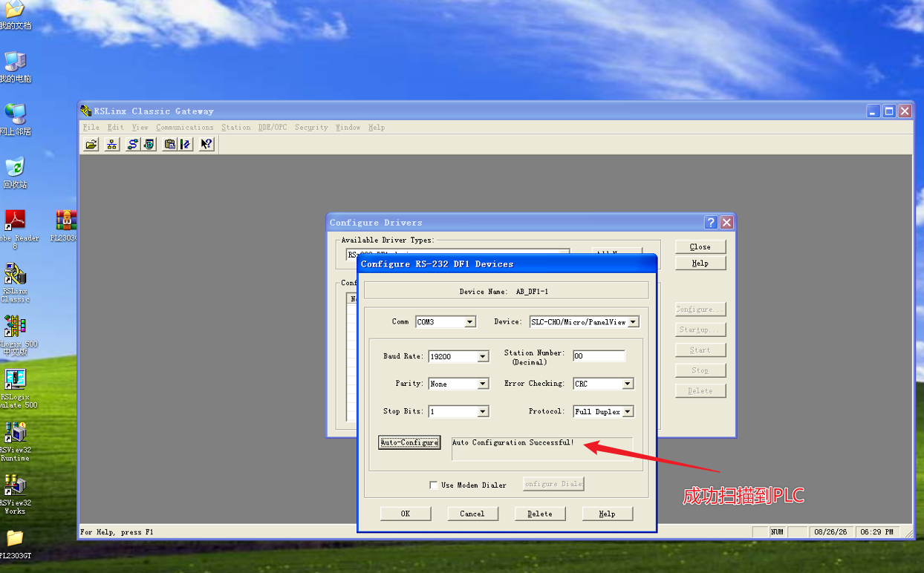Open RSWho network browser toolbar icon
Screen dimensions: 924x573
(111, 144)
